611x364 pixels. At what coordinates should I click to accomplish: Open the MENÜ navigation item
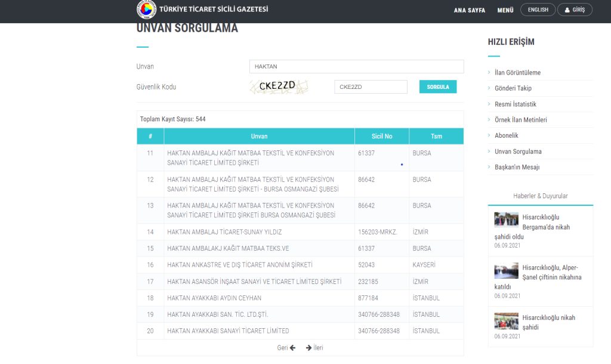(x=505, y=10)
